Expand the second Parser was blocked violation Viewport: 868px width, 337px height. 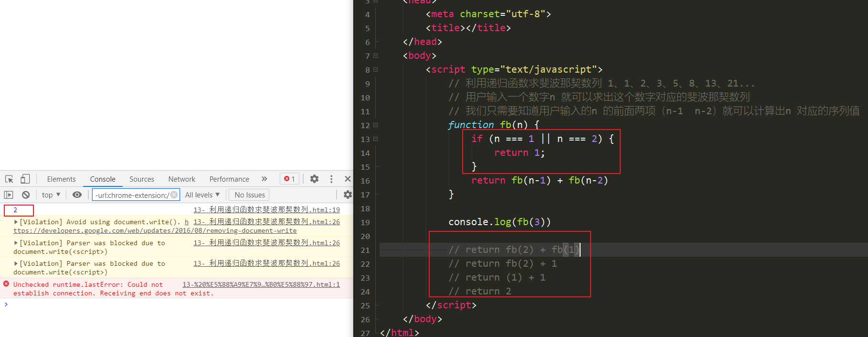[16, 263]
